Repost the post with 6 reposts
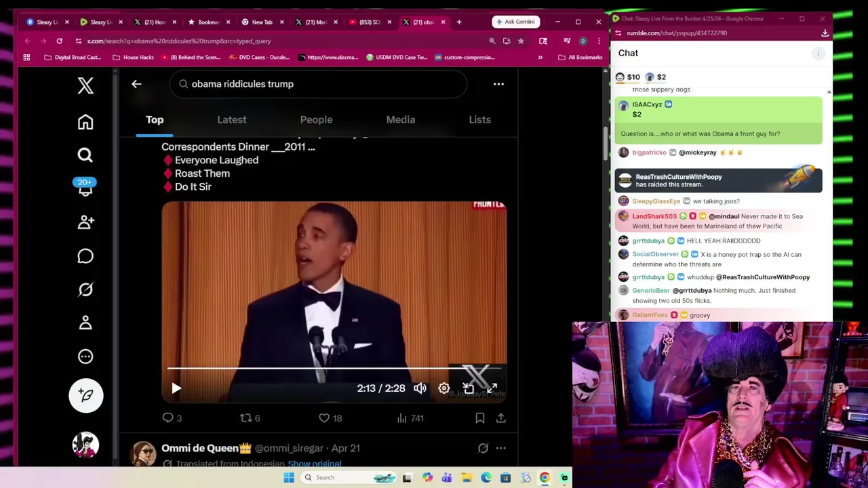Image resolution: width=868 pixels, height=488 pixels. point(250,418)
